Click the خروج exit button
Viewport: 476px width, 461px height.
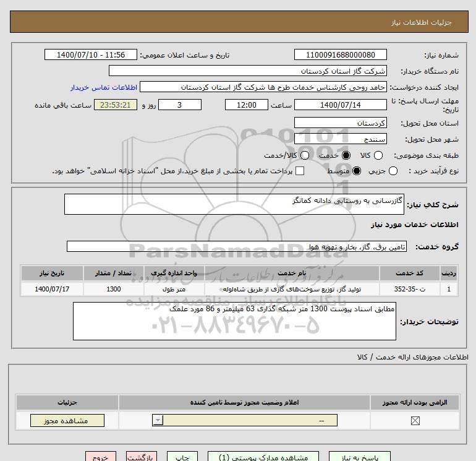(x=101, y=457)
